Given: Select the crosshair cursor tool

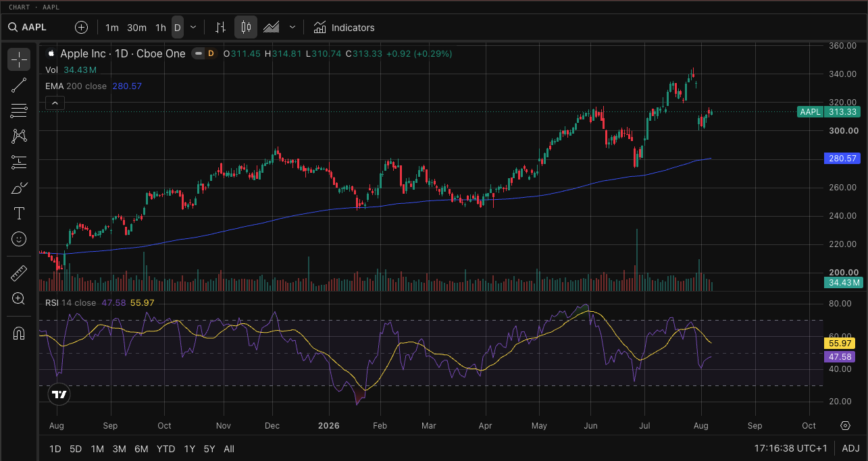Looking at the screenshot, I should click(x=19, y=59).
